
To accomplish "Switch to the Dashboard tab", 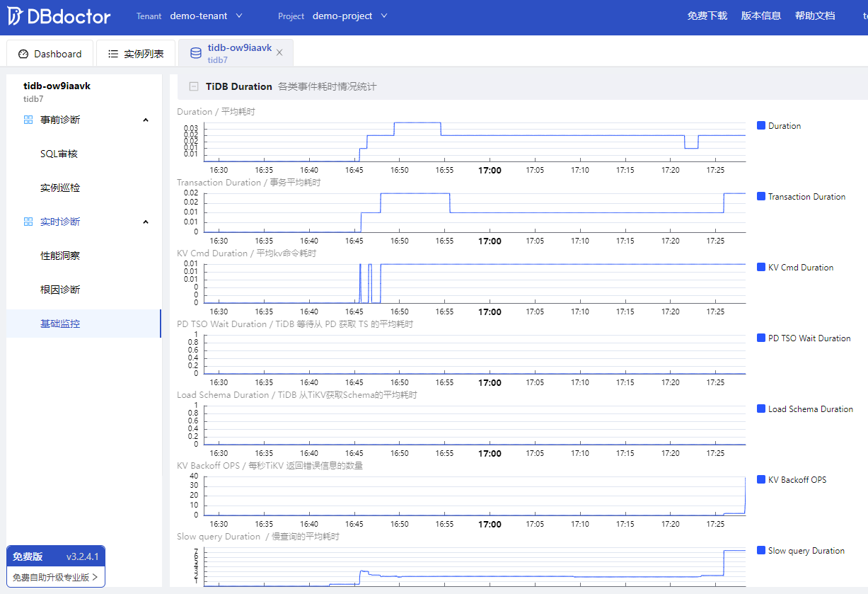I will [50, 54].
